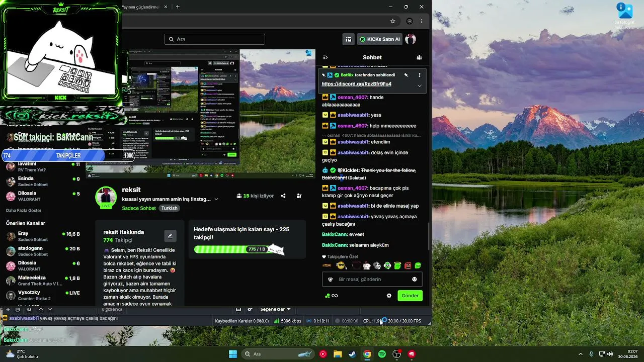Expand the stream title details

point(216,199)
